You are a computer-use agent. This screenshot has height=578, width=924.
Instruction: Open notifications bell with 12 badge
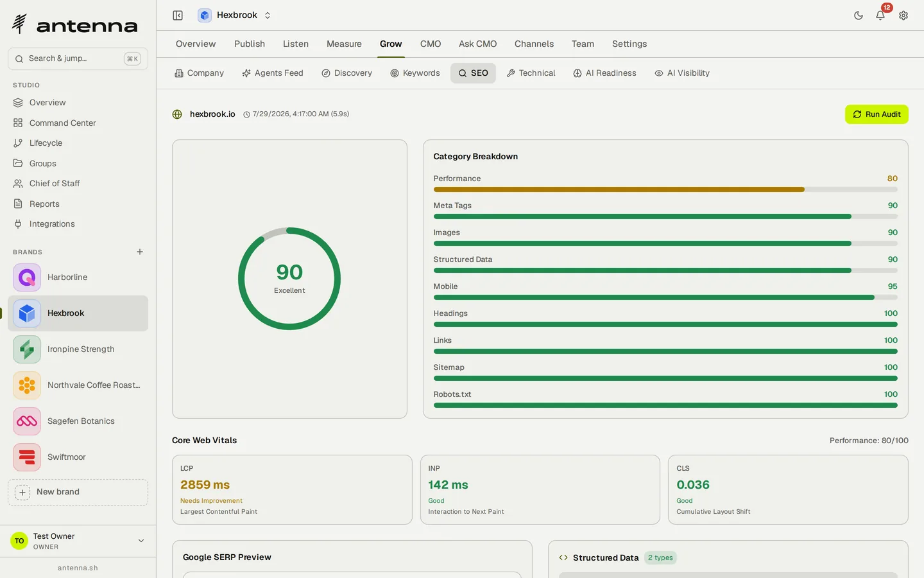(881, 14)
